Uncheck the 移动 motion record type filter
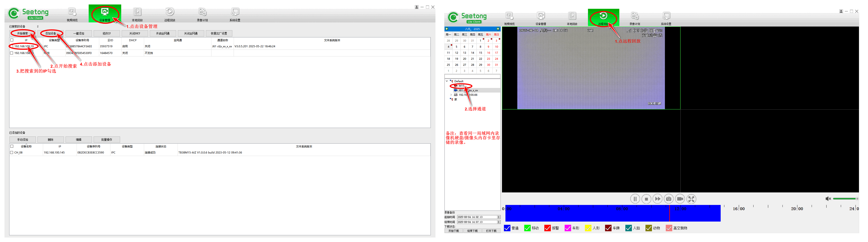The width and height of the screenshot is (868, 242). pos(527,228)
